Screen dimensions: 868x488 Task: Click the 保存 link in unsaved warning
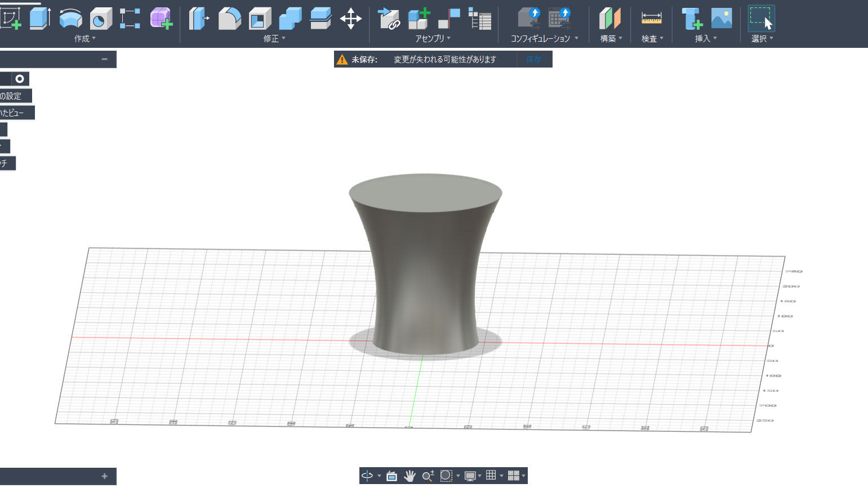pos(534,59)
